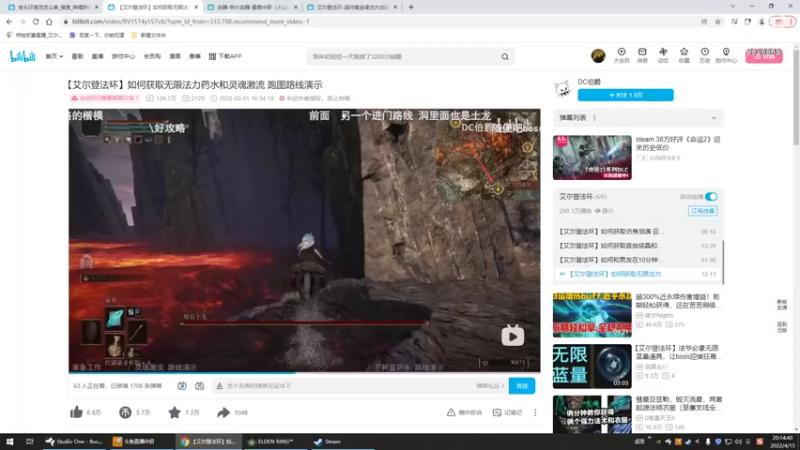Go back with browser back arrow

tap(9, 22)
